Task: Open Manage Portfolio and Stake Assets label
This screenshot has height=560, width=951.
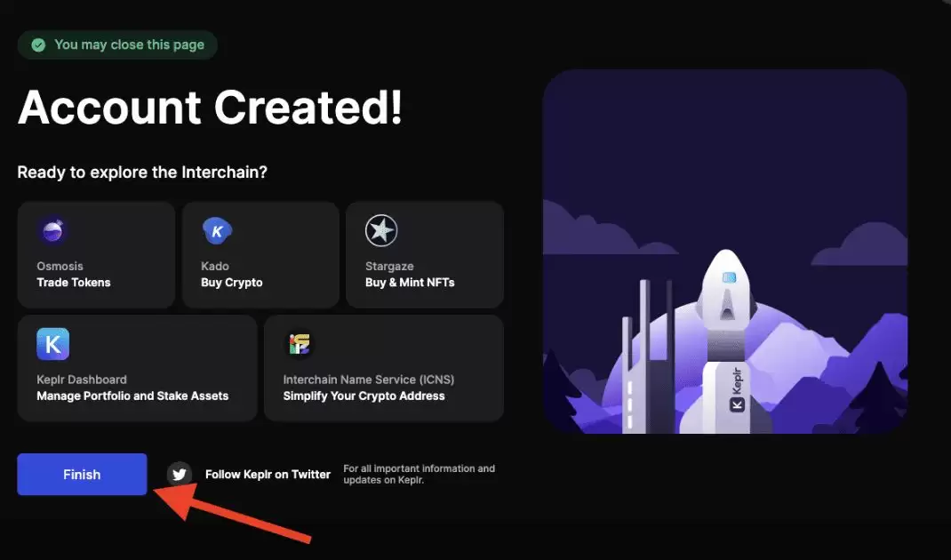Action: [x=132, y=396]
